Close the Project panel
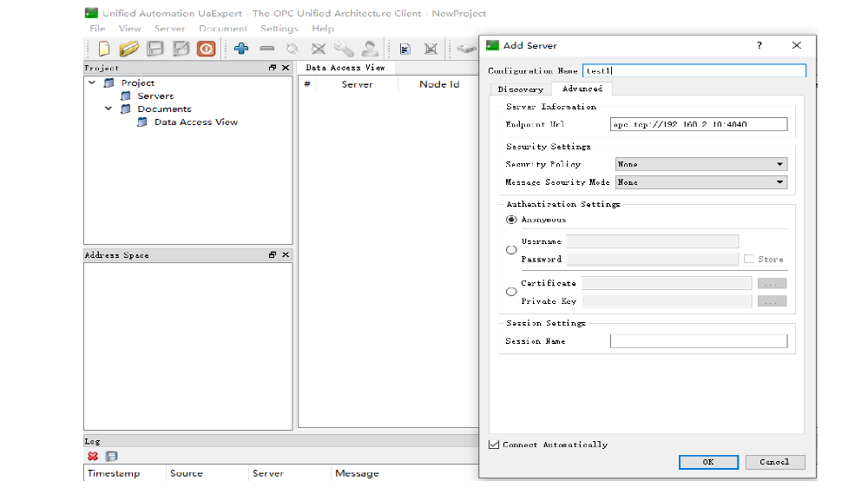The image size is (868, 488). [x=286, y=68]
